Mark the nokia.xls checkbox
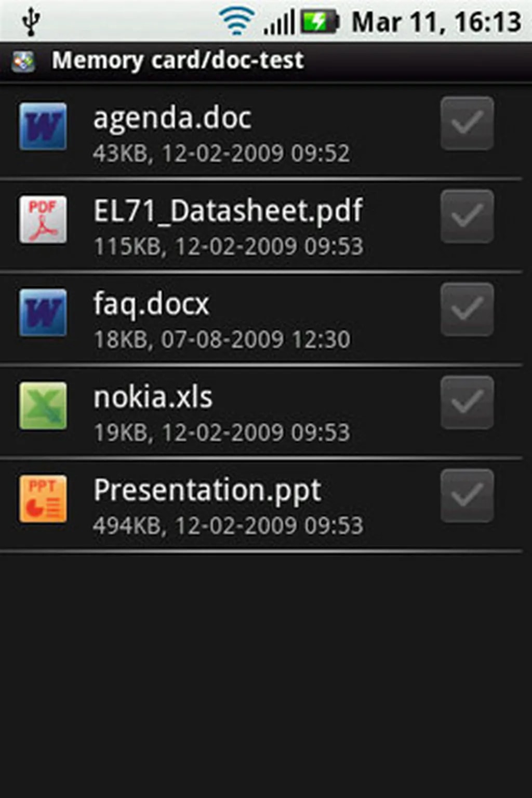Screen dimensions: 532x798 click(467, 403)
